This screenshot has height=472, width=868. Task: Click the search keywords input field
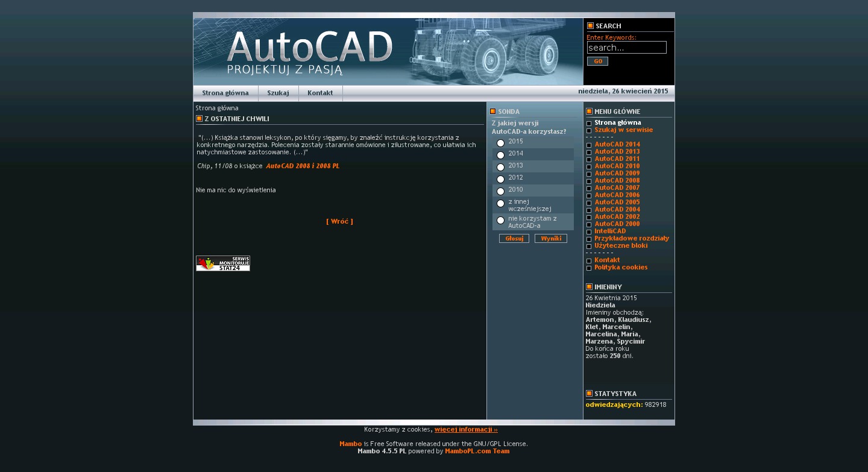[626, 48]
